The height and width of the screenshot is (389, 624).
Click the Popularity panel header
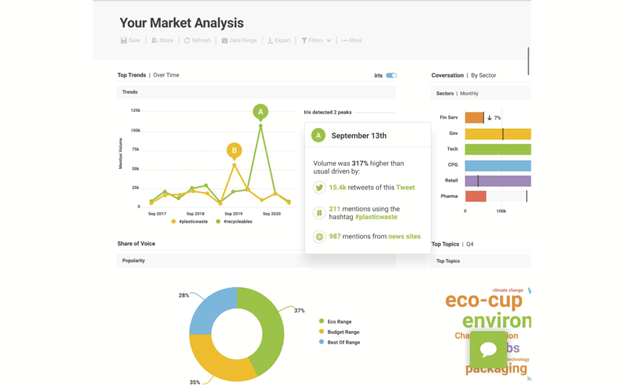click(x=256, y=260)
